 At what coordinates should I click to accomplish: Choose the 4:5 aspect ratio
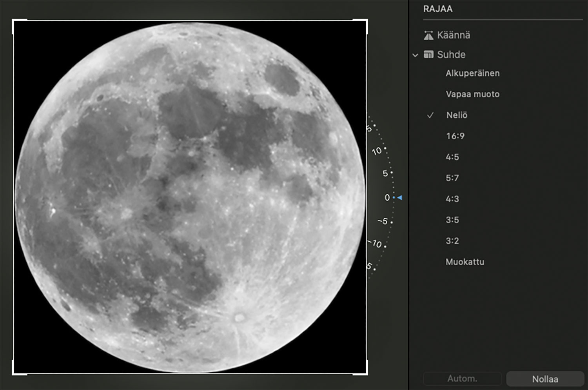pos(452,157)
